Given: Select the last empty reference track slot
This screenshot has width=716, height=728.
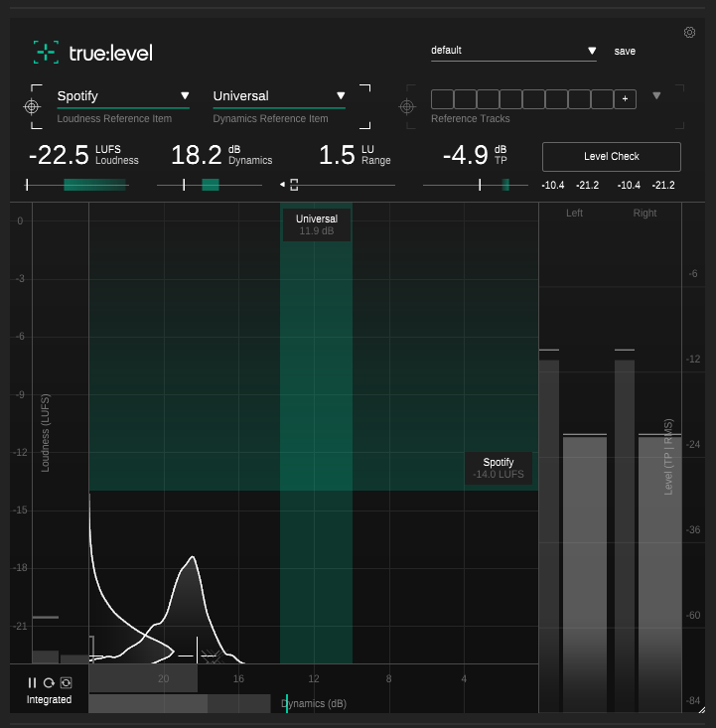Looking at the screenshot, I should (603, 98).
